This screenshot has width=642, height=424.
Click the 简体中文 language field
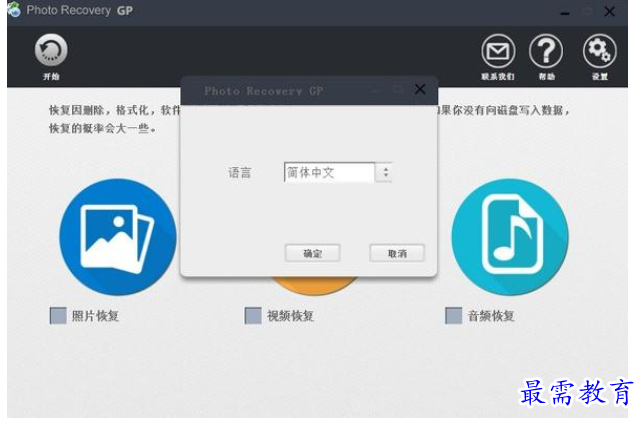330,173
